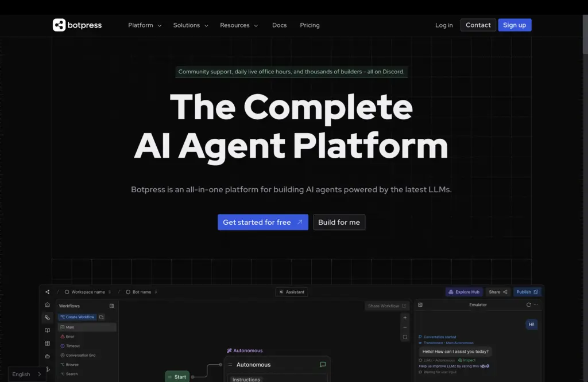Click the Botpress logo

click(78, 25)
